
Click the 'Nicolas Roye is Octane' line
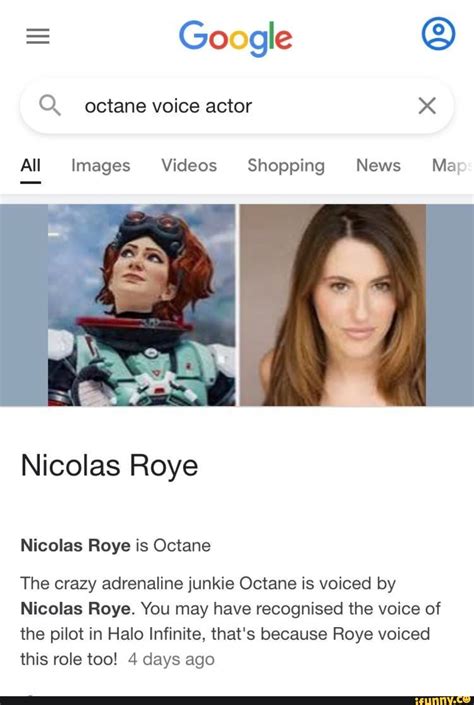pyautogui.click(x=116, y=545)
